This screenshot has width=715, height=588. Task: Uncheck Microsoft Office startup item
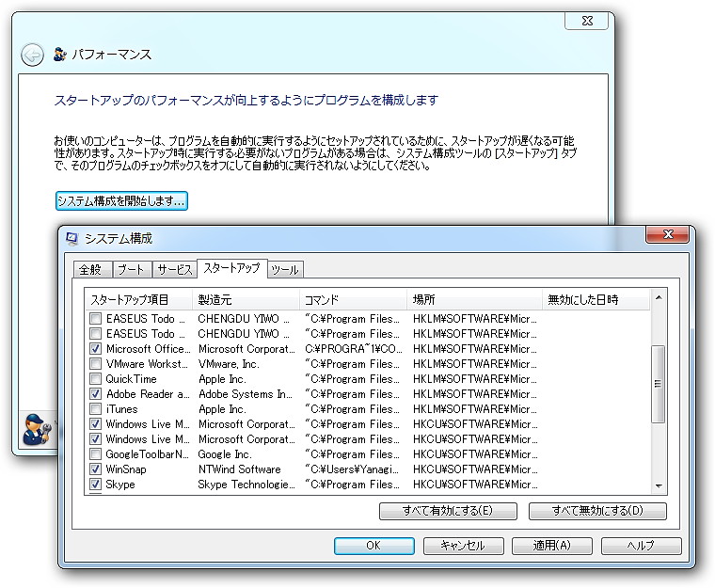[x=95, y=348]
